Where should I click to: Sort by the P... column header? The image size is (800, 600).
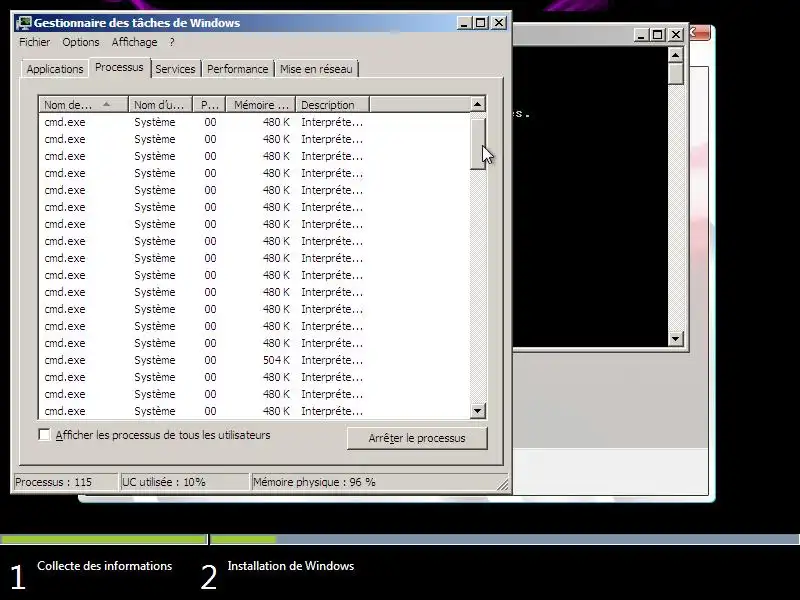coord(209,105)
